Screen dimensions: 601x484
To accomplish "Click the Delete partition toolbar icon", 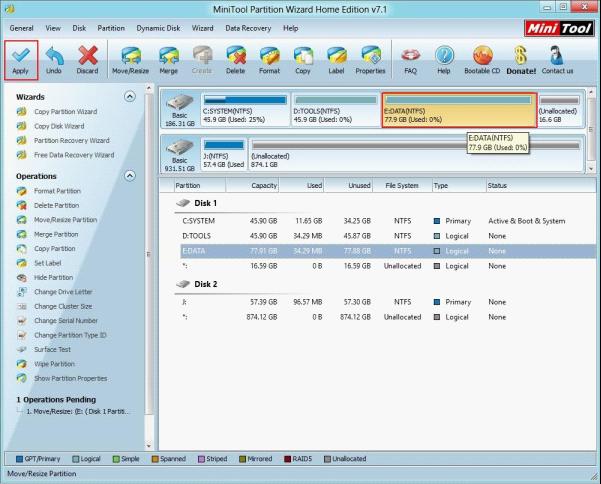I will coord(235,56).
